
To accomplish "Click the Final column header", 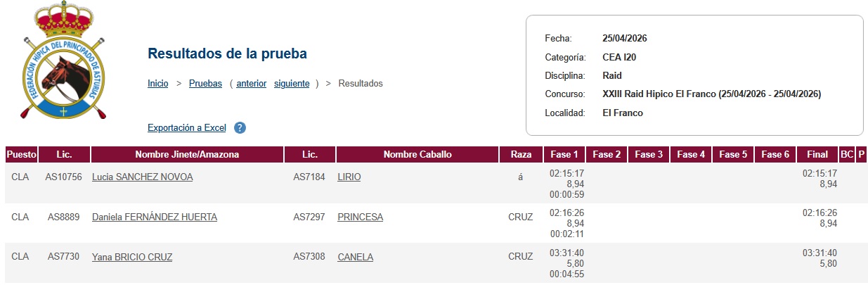I will 817,155.
